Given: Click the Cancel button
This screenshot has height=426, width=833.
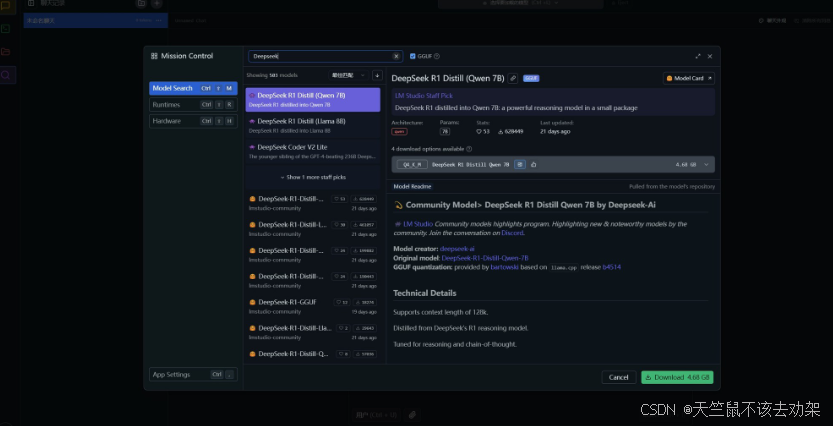Looking at the screenshot, I should (618, 377).
